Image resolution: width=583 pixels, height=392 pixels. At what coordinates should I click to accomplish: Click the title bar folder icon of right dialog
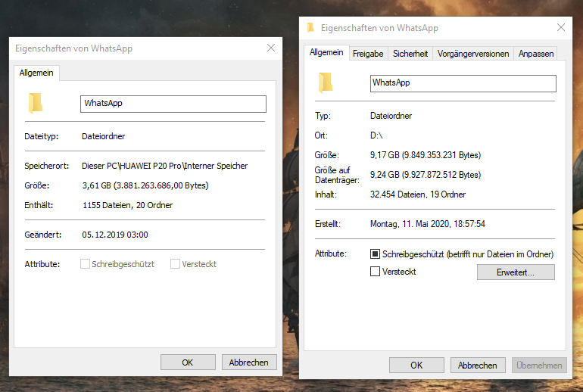click(x=310, y=28)
